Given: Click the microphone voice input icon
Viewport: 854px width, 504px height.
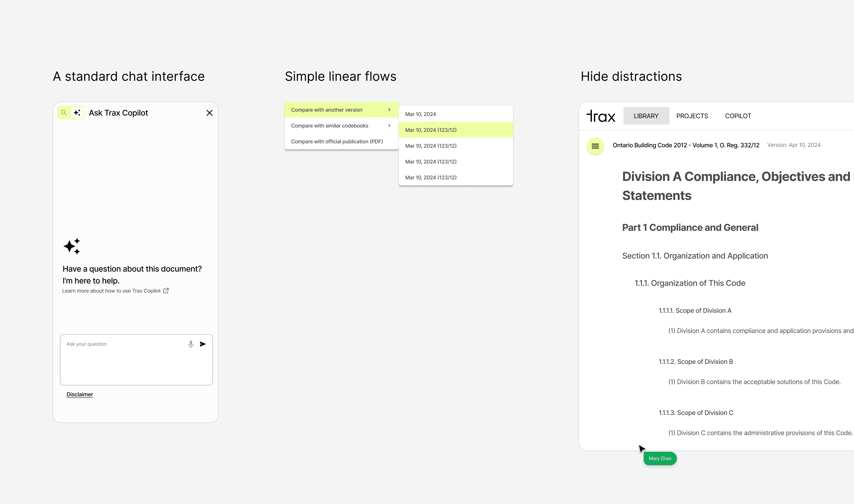Looking at the screenshot, I should point(191,344).
